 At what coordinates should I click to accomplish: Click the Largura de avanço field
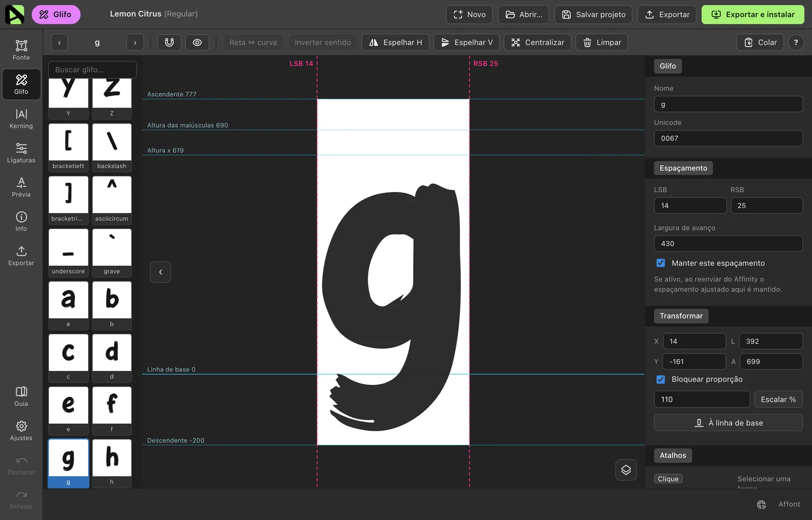click(x=728, y=244)
